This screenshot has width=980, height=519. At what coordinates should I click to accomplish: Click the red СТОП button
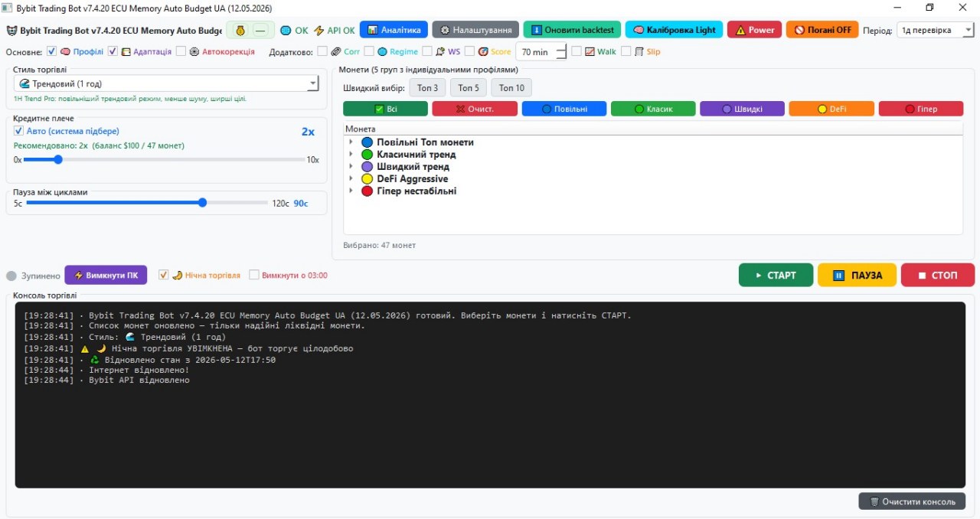point(938,275)
